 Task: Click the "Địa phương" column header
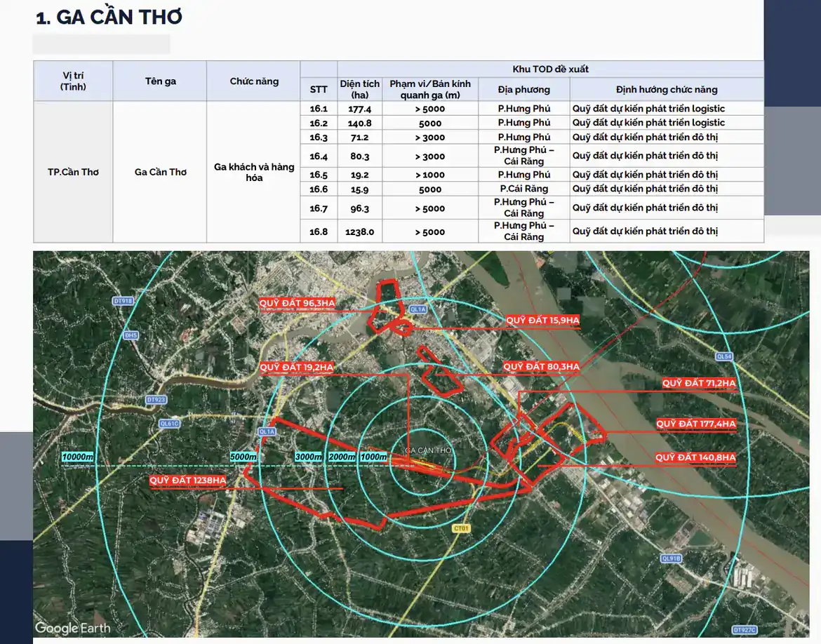point(523,90)
